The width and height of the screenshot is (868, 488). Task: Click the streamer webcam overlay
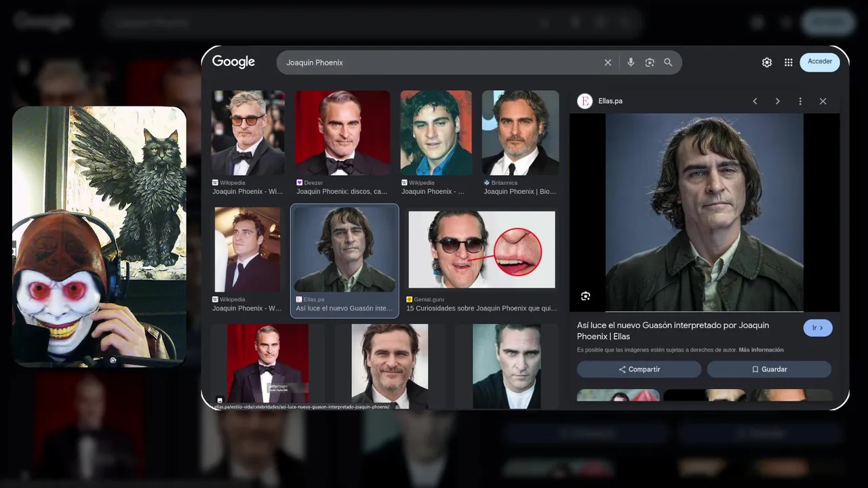[x=99, y=237]
